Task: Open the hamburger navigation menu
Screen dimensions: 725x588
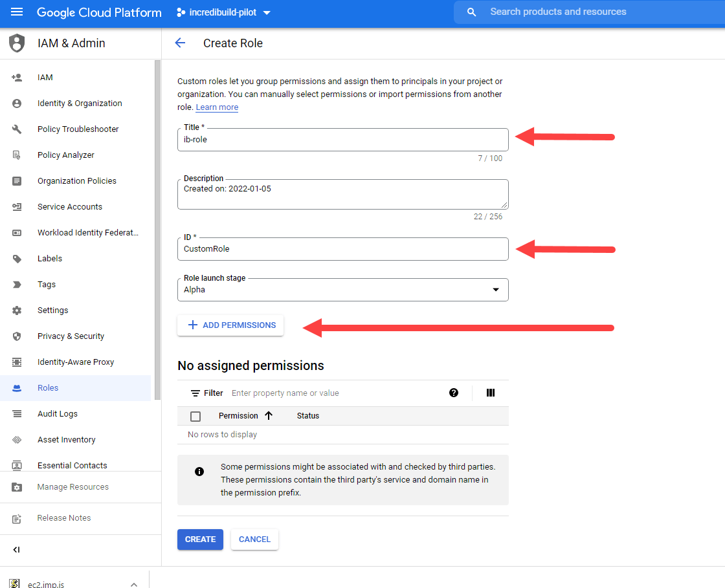Action: (17, 12)
